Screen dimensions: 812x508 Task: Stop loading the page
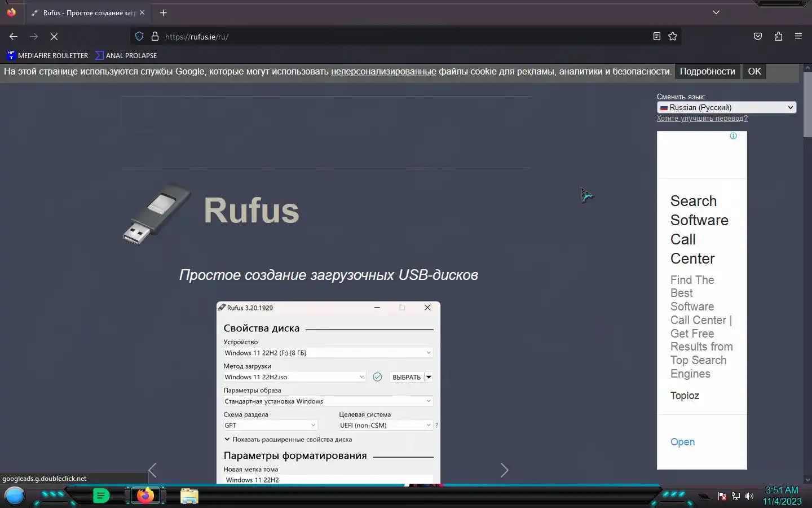[54, 36]
